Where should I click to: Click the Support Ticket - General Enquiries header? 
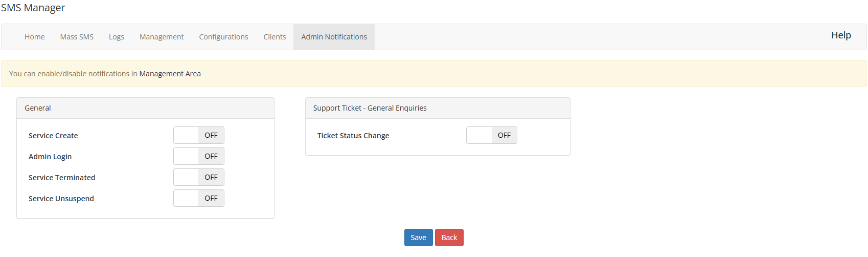[x=438, y=108]
